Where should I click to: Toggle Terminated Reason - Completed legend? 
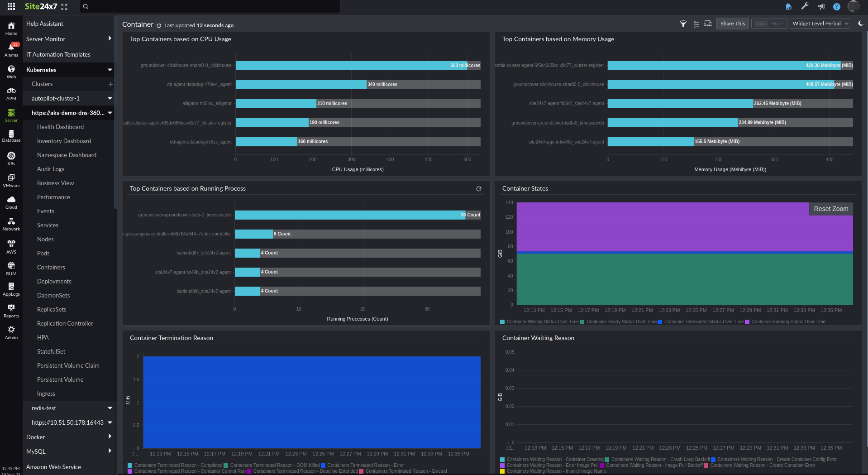pos(175,465)
